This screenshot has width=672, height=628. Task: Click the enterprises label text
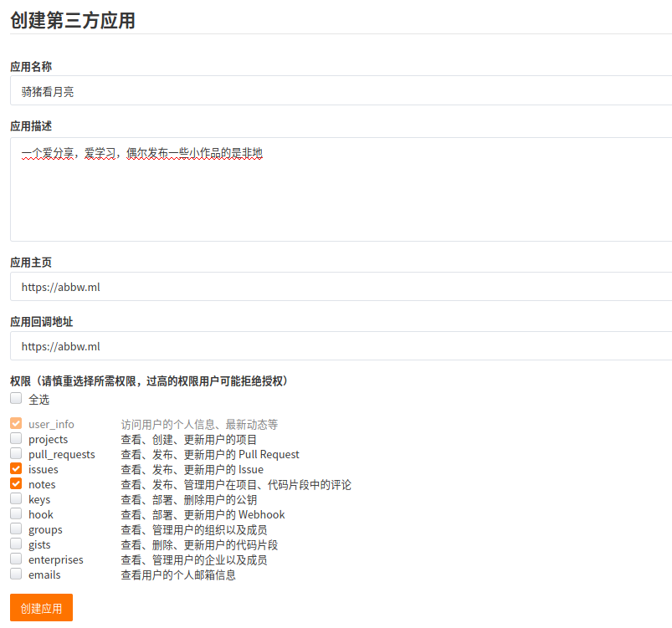(56, 560)
